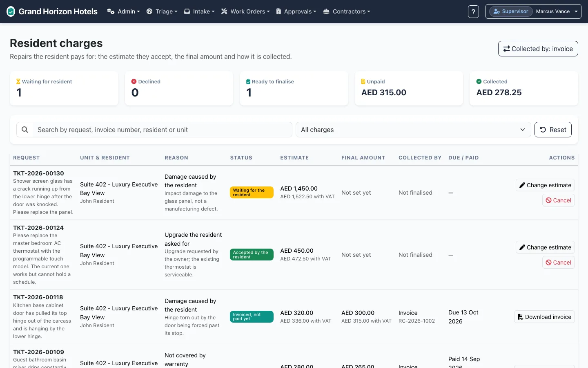Click the Invoiced, not paid yet badge
This screenshot has width=588, height=368.
[252, 317]
